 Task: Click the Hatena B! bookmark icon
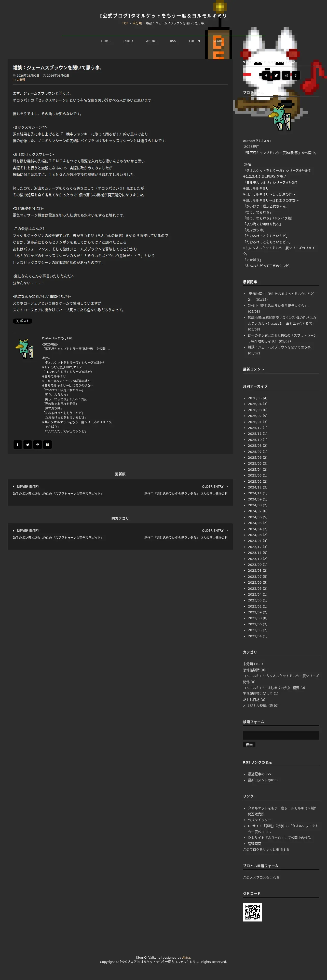pos(47,444)
